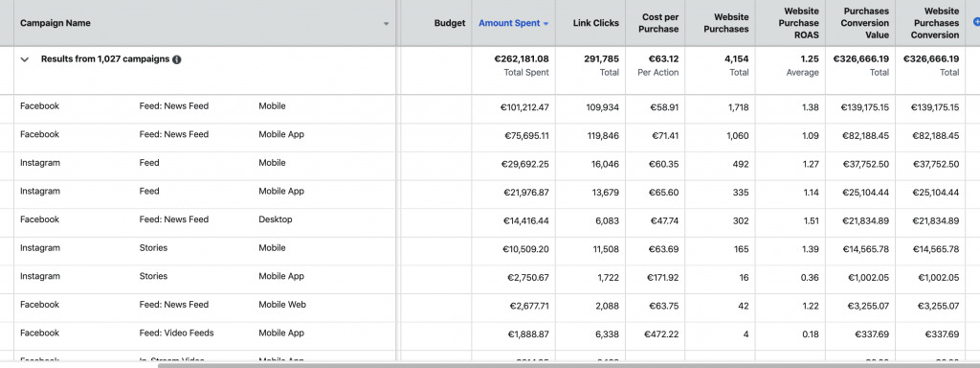The width and height of the screenshot is (980, 368).
Task: Click the info icon beside Results from 1,027 campaigns
Action: pos(177,59)
